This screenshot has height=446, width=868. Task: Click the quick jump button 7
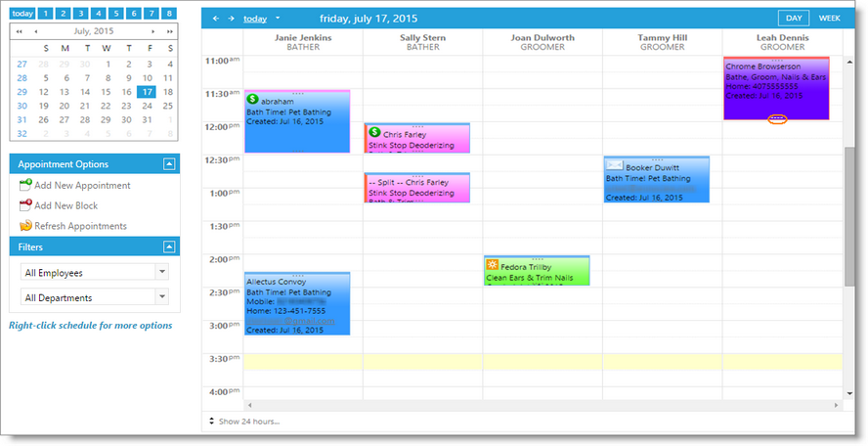[x=152, y=14]
